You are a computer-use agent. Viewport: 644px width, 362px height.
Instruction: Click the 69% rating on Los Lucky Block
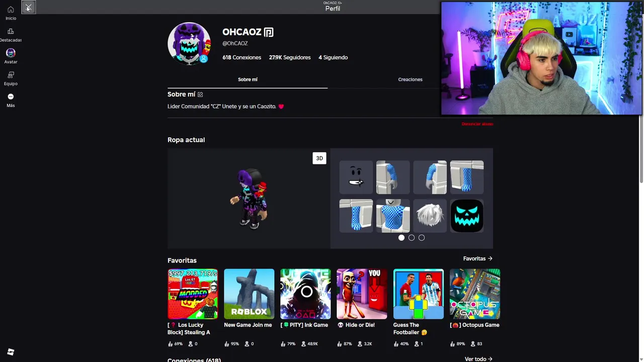[x=175, y=344]
